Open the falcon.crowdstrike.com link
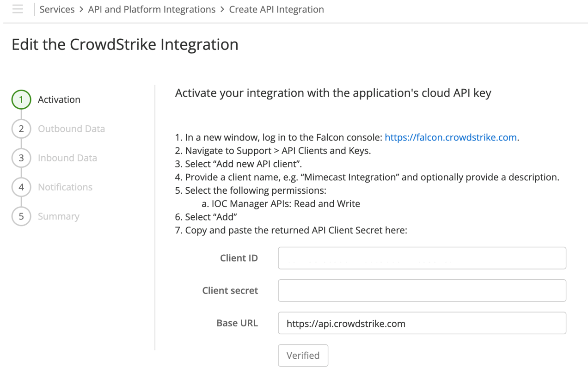Image resolution: width=588 pixels, height=374 pixels. pos(450,137)
